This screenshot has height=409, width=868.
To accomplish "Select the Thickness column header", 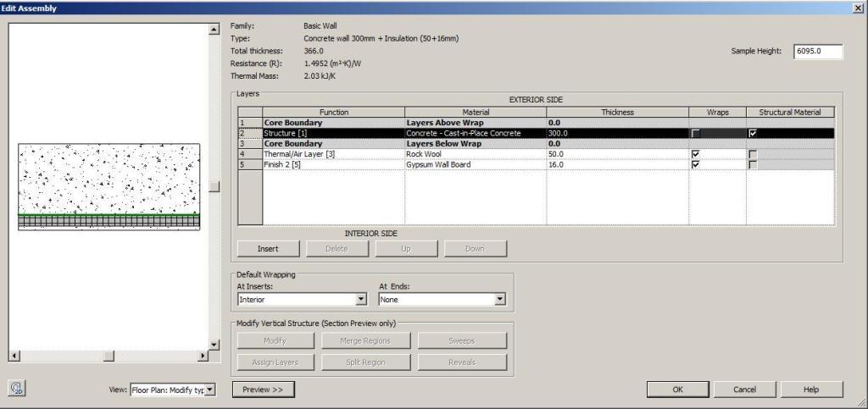I will click(x=618, y=112).
